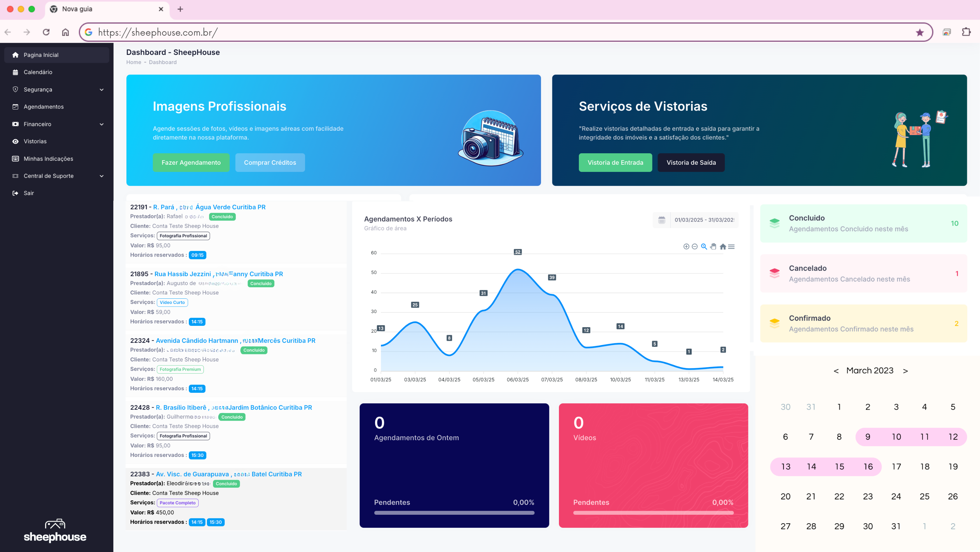
Task: Go to the browser home page
Action: pyautogui.click(x=65, y=32)
